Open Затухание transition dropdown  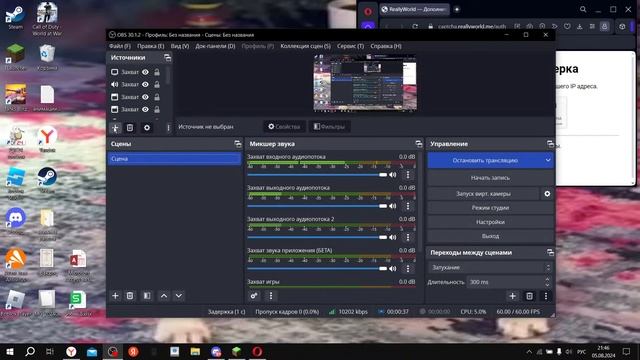[x=490, y=267]
